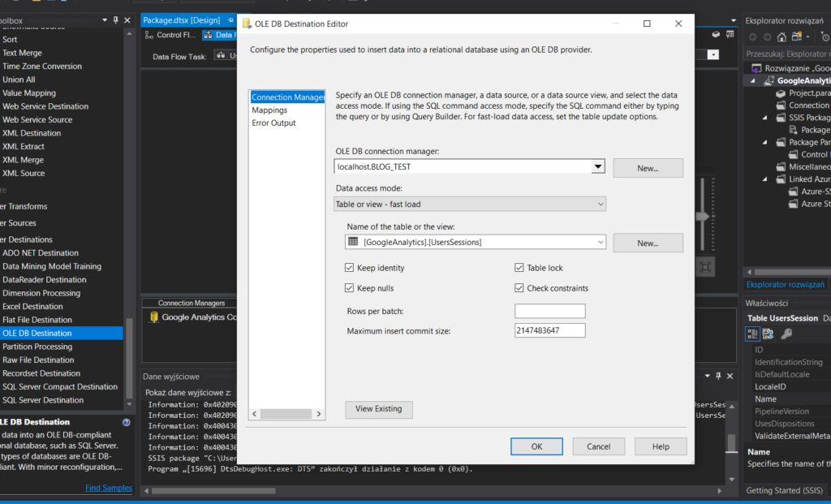Screen dimensions: 831x504
Task: Open Toolbox window options arrow
Action: tap(105, 20)
